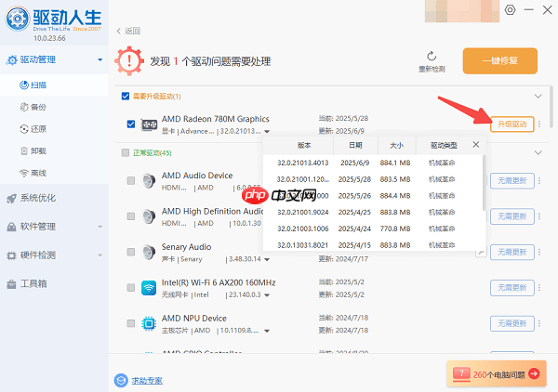Check the Intel Wi-Fi 6 AX200 checkbox

coord(131,288)
